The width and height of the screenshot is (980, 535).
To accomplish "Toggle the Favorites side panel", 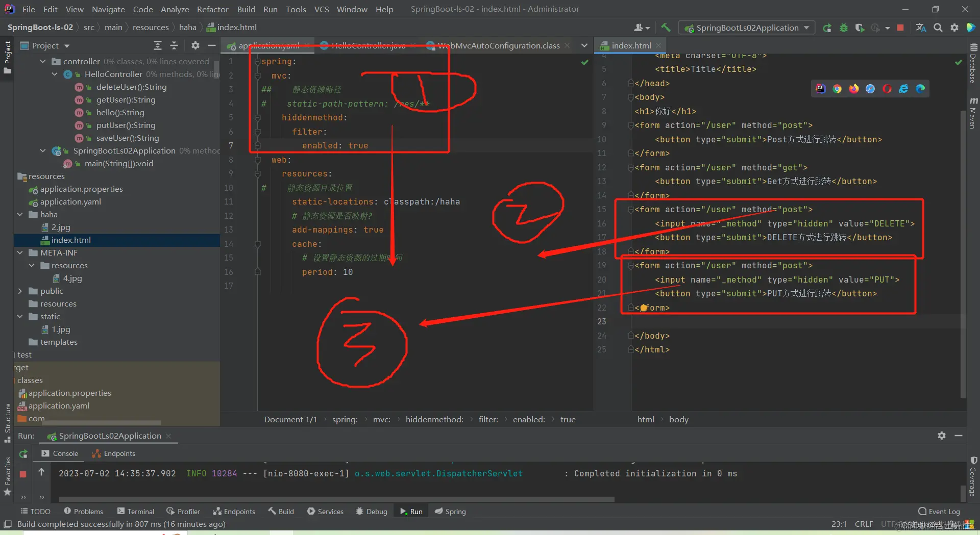I will tap(8, 476).
